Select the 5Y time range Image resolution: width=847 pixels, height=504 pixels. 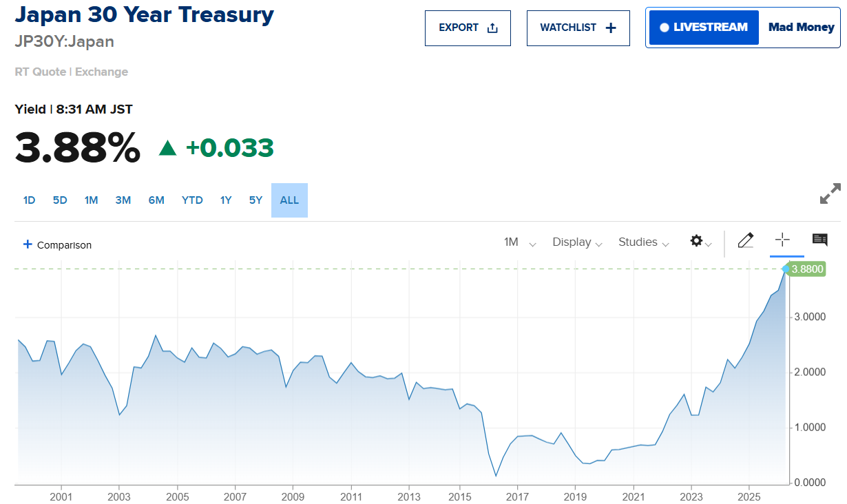point(255,200)
